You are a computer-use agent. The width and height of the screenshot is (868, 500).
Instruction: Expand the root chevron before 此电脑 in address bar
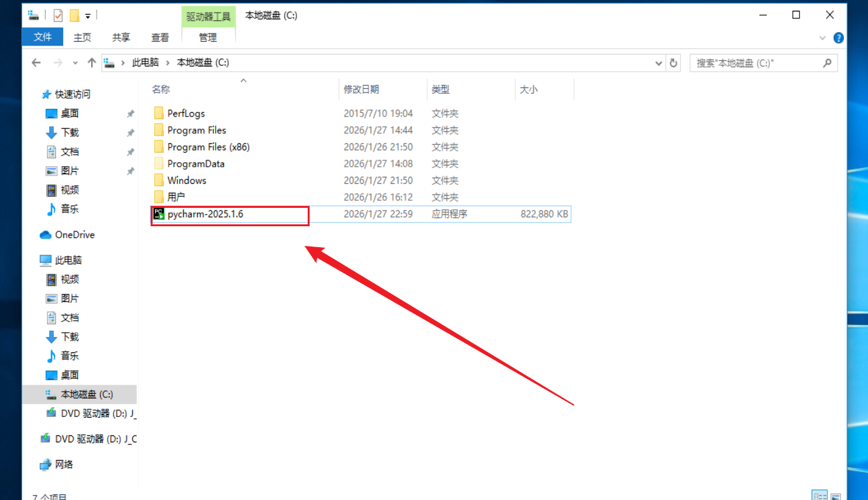123,63
